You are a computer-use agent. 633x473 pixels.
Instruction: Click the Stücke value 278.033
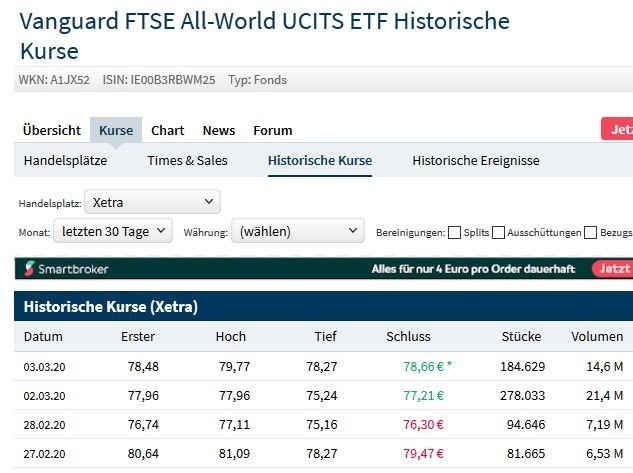tap(523, 396)
